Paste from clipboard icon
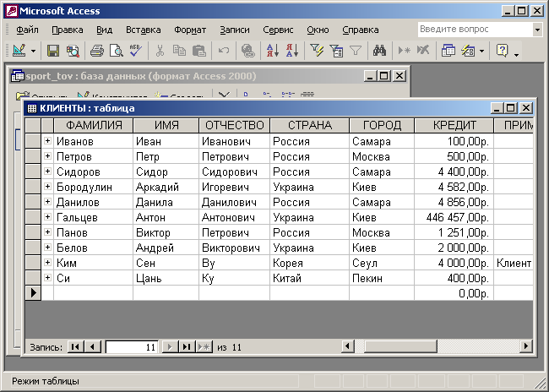 tap(198, 51)
